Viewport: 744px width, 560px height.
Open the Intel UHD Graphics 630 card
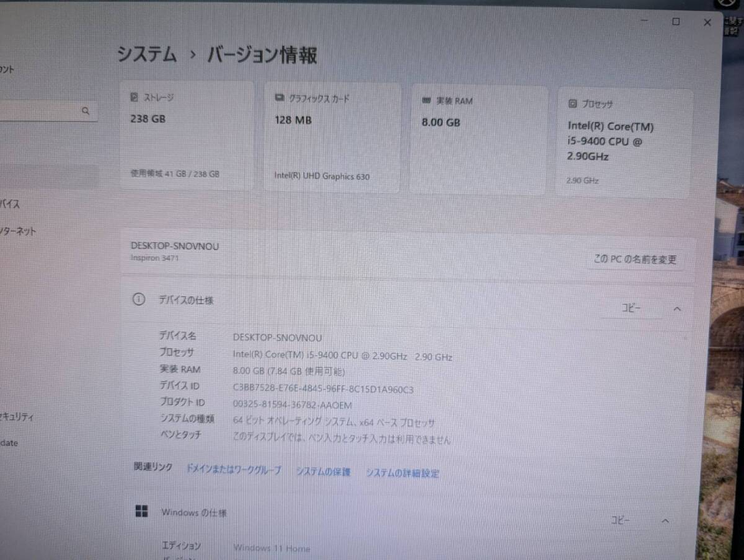332,138
